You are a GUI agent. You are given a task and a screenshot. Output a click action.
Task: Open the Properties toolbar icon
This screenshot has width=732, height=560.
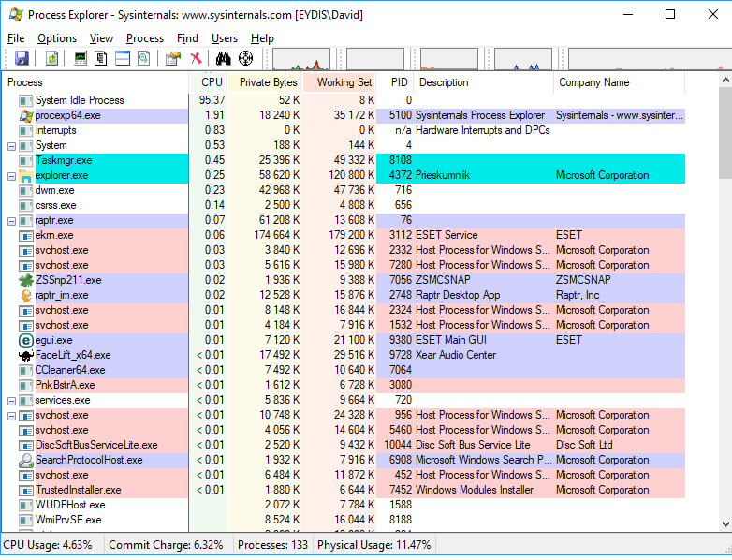click(173, 58)
